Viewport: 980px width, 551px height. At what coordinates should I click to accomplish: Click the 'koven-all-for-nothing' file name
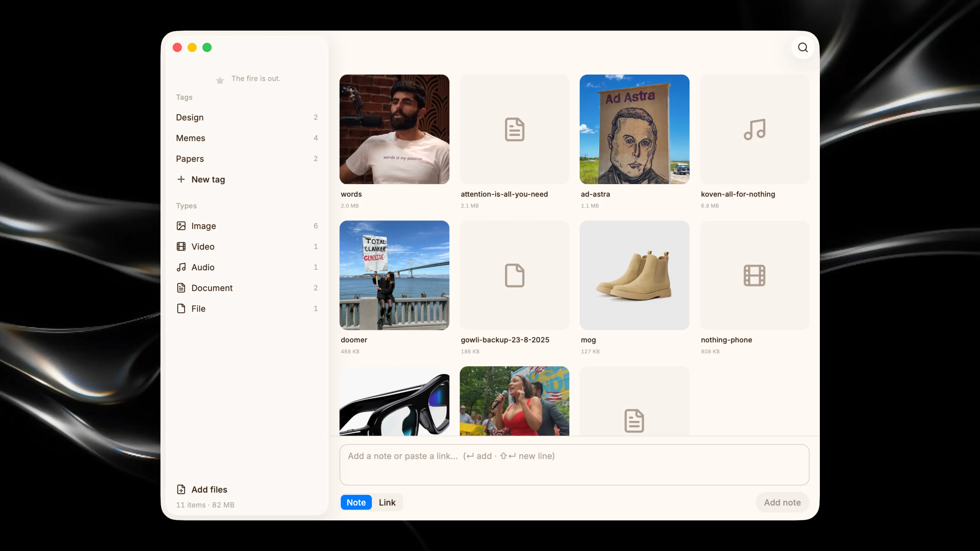point(738,194)
